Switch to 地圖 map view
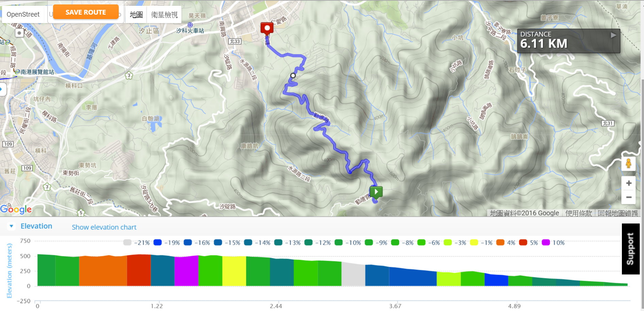The image size is (644, 311). point(136,15)
